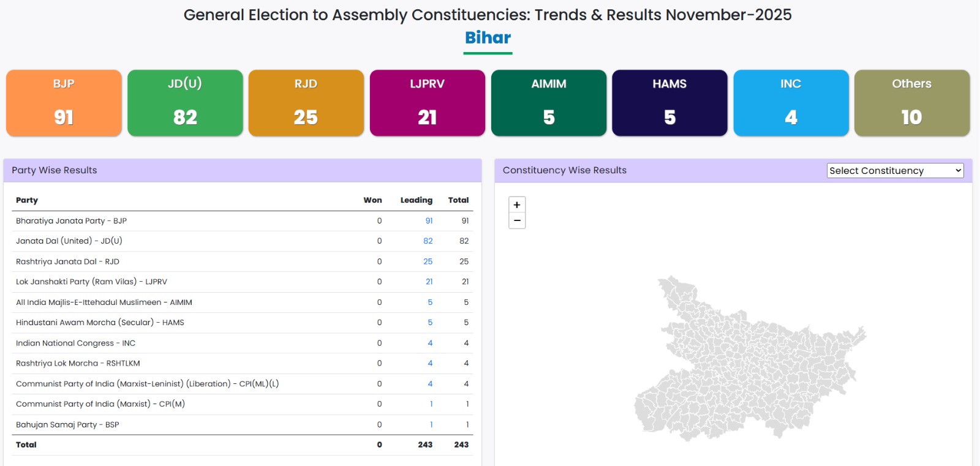Zoom in on the Bihar map

(x=517, y=205)
